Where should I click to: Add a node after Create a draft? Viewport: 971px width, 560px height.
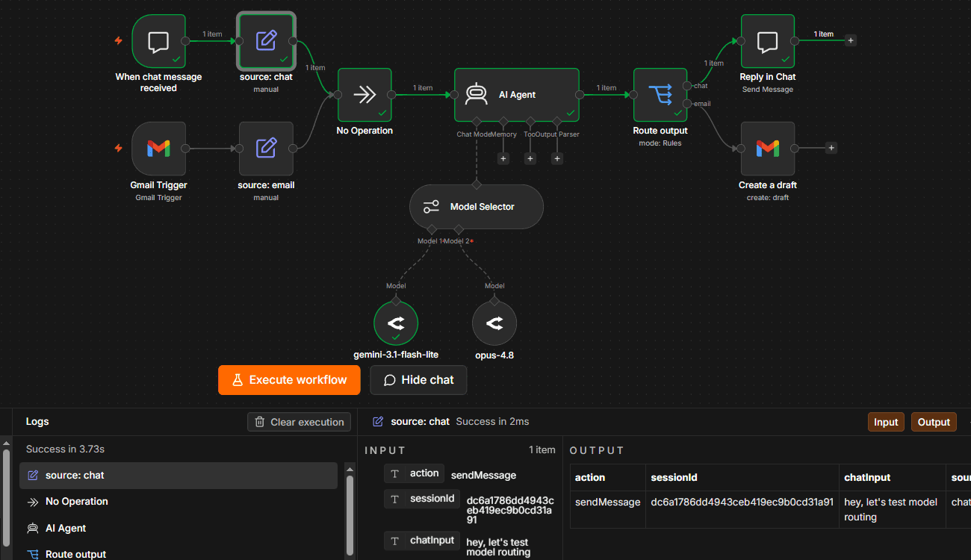point(831,148)
